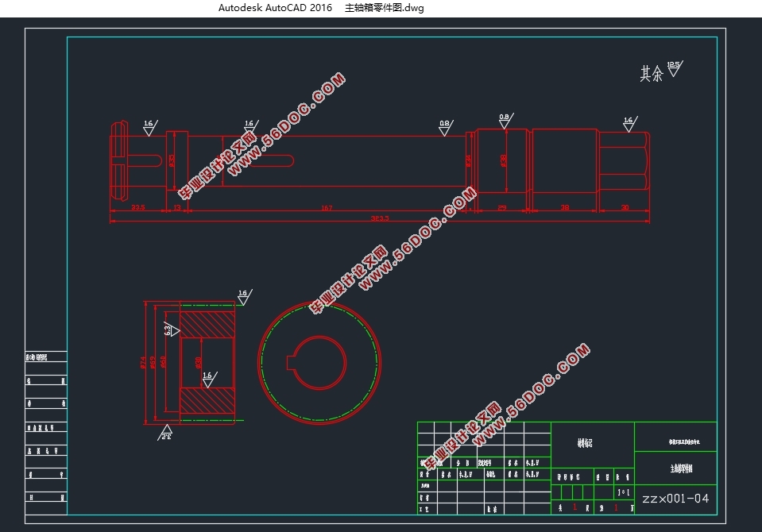Click the 12.5 roughness symbol beside 其余
Viewport: 762px width, 532px height.
pos(674,68)
